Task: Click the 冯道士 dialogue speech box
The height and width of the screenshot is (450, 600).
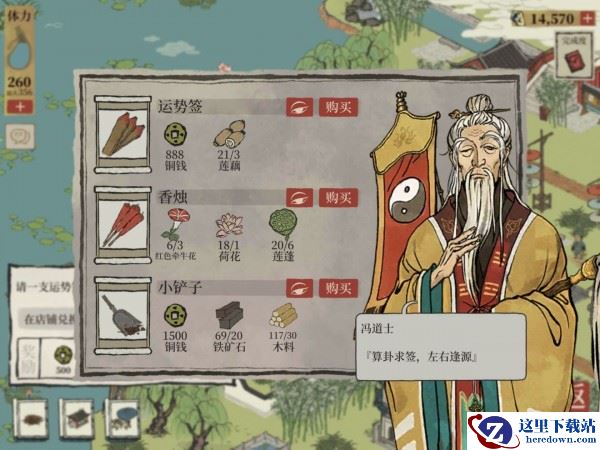Action: coord(441,347)
